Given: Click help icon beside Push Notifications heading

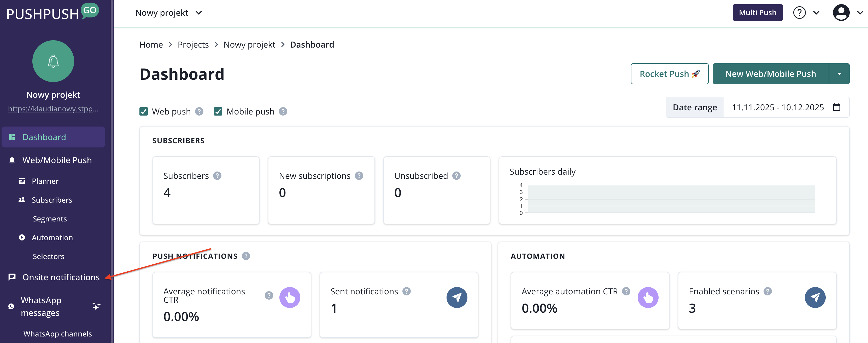Looking at the screenshot, I should pyautogui.click(x=246, y=256).
